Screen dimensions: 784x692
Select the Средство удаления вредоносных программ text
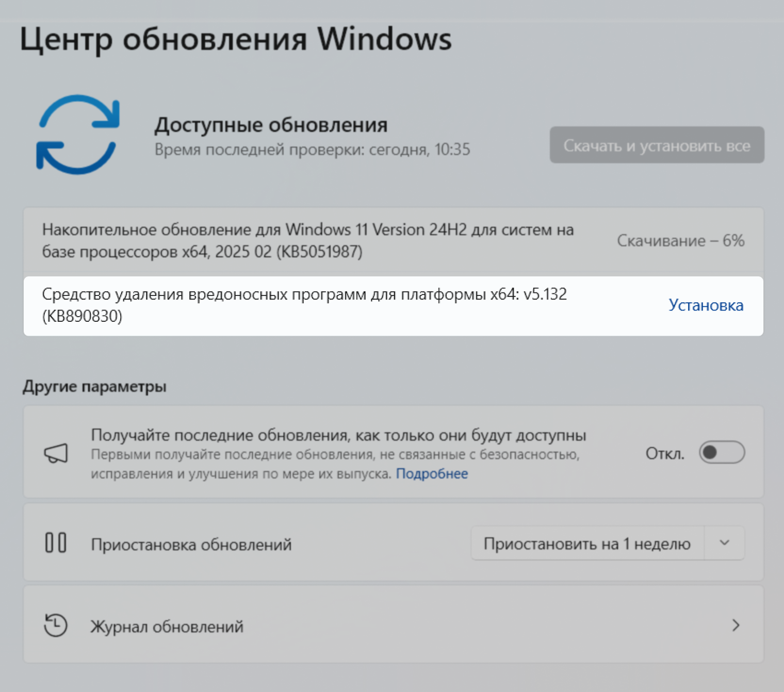pyautogui.click(x=304, y=305)
